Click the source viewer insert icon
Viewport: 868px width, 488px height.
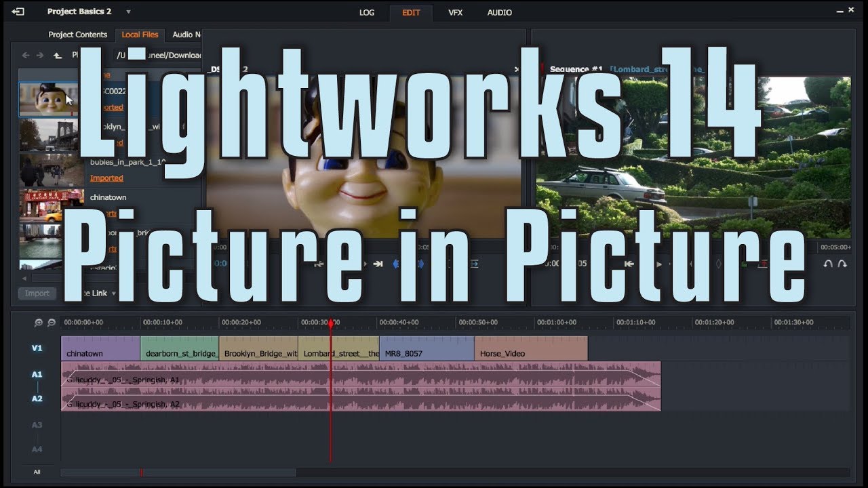[475, 264]
